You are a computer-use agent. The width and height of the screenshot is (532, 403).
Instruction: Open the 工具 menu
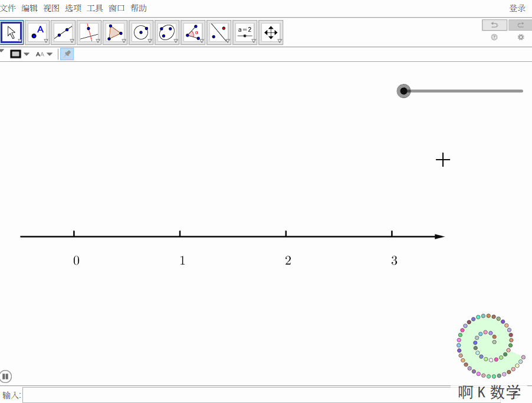(x=94, y=8)
